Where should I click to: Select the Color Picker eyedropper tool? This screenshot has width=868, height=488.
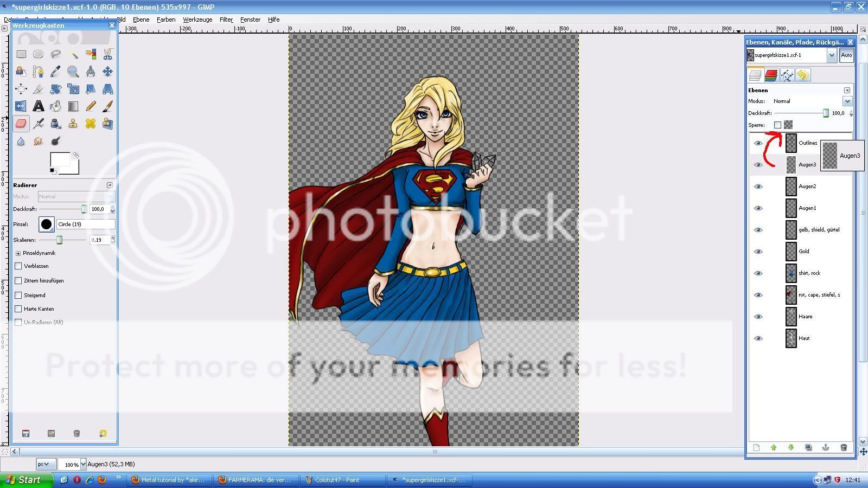coord(56,72)
